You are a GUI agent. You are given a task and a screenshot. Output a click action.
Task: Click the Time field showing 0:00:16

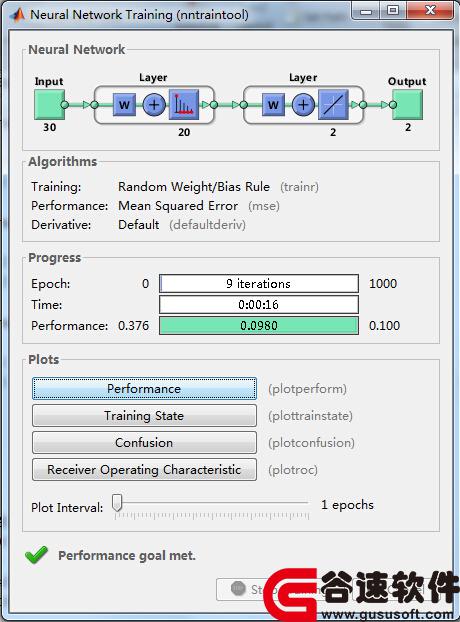pos(259,305)
